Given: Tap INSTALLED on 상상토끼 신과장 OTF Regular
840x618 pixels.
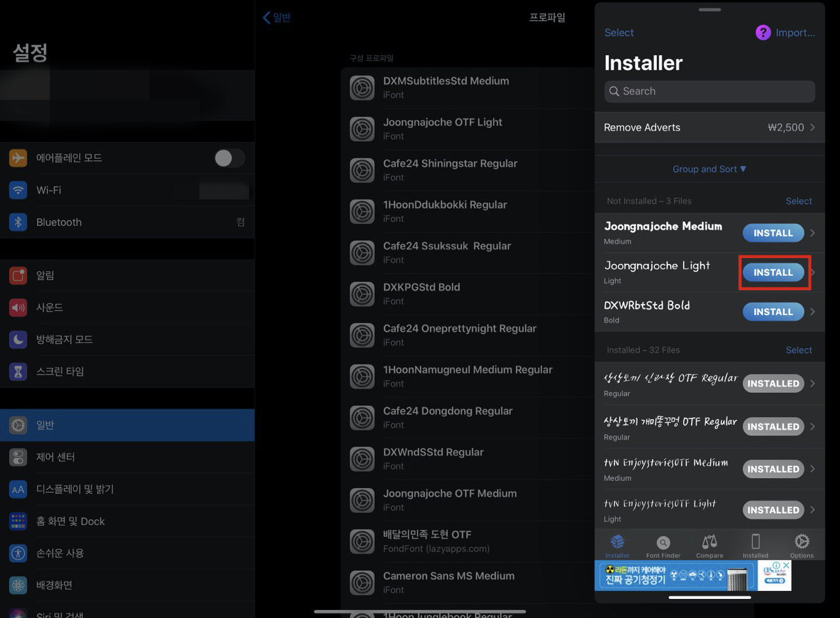Looking at the screenshot, I should point(773,384).
